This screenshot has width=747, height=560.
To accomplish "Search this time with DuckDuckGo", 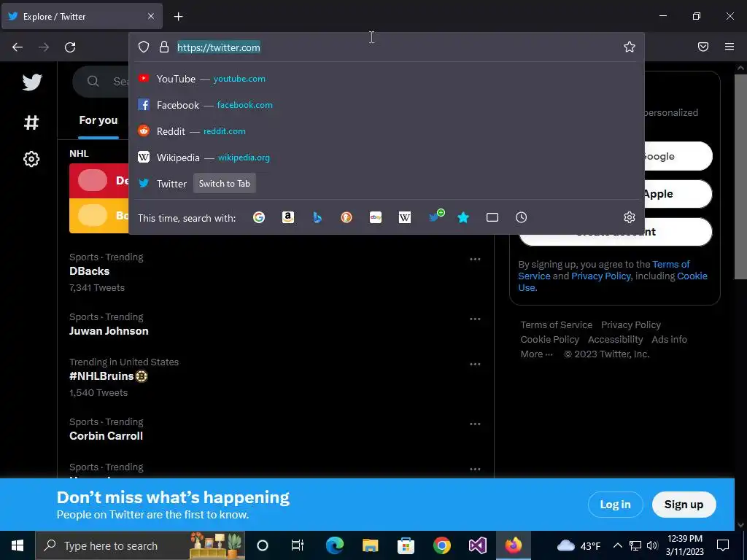I will pyautogui.click(x=347, y=217).
